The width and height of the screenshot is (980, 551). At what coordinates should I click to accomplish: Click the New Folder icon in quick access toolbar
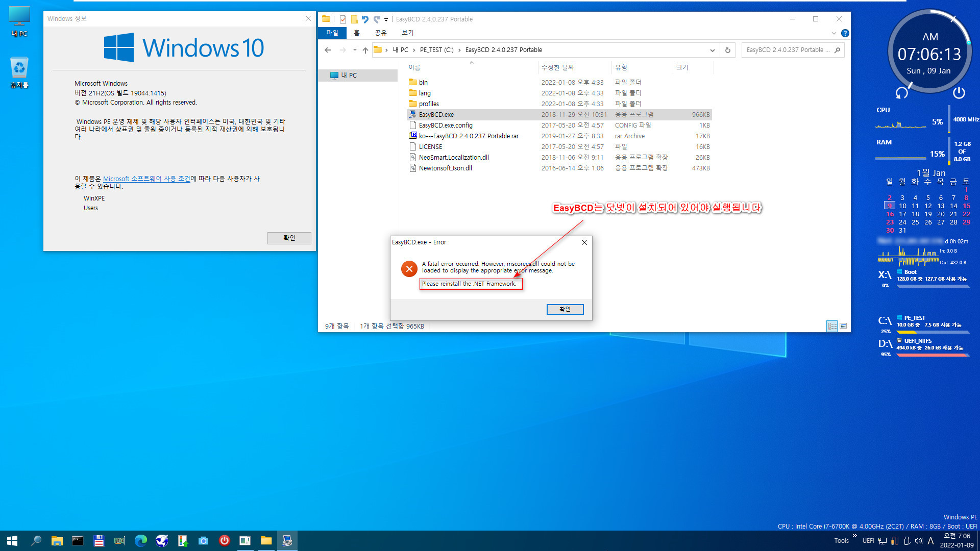tap(354, 19)
